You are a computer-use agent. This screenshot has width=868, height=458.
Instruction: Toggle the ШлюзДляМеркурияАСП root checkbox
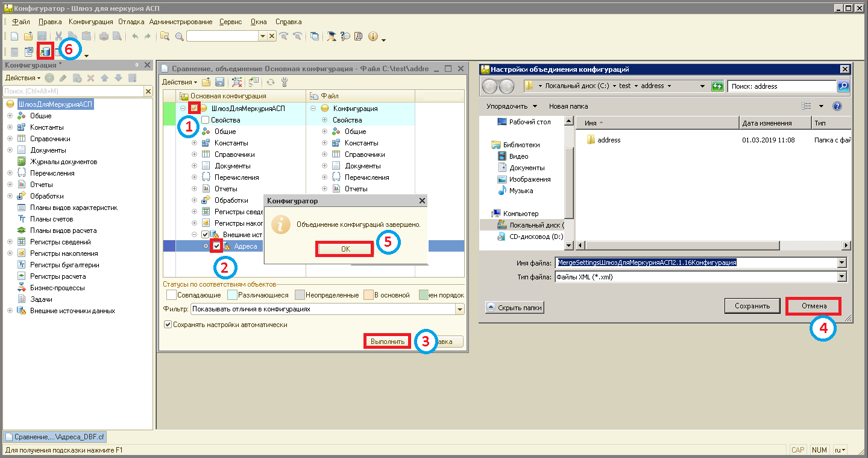(x=195, y=109)
